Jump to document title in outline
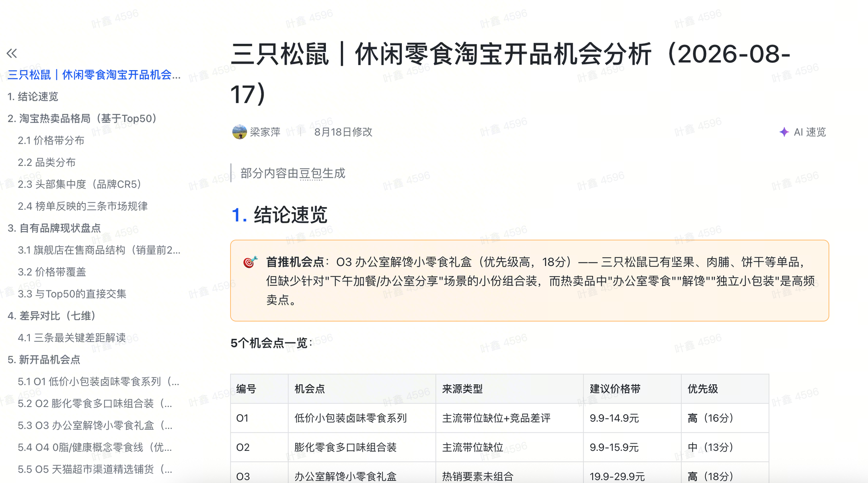 tap(94, 75)
